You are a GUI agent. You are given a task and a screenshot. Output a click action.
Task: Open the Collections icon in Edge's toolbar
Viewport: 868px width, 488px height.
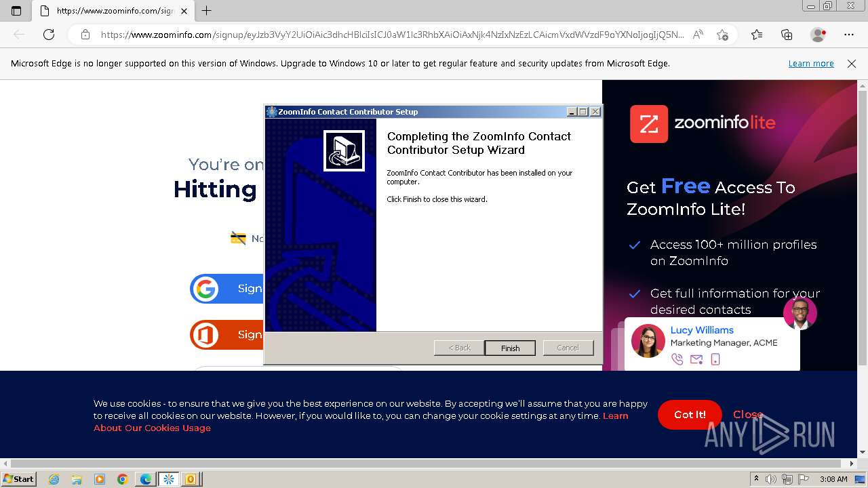tap(787, 35)
